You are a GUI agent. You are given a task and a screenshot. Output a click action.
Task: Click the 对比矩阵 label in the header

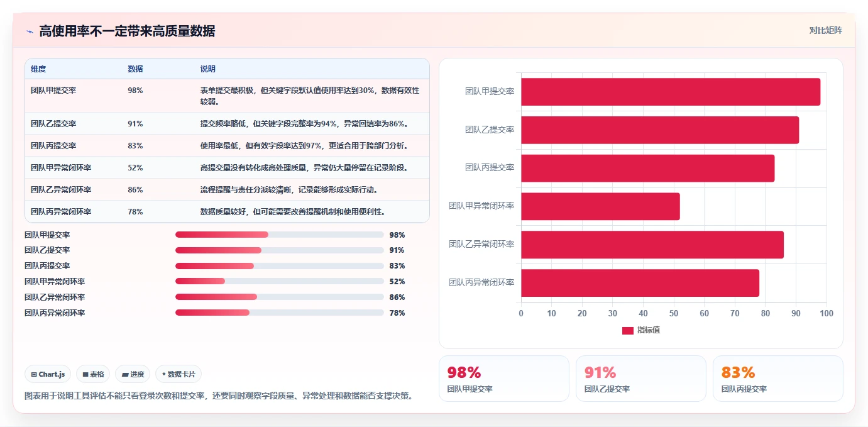825,30
